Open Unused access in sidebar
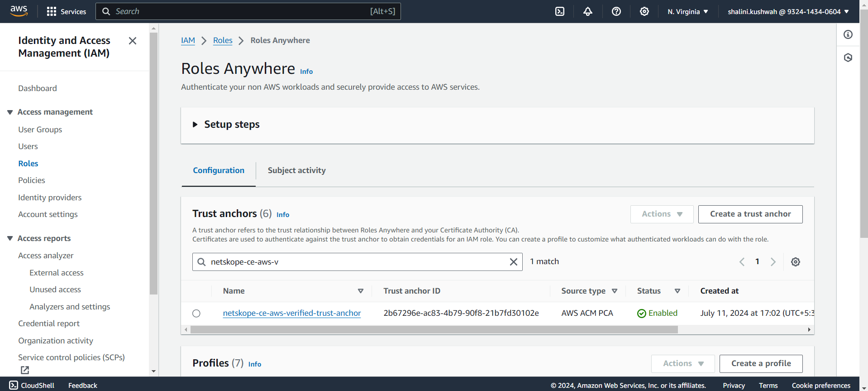Viewport: 868px width, 391px height. [55, 290]
